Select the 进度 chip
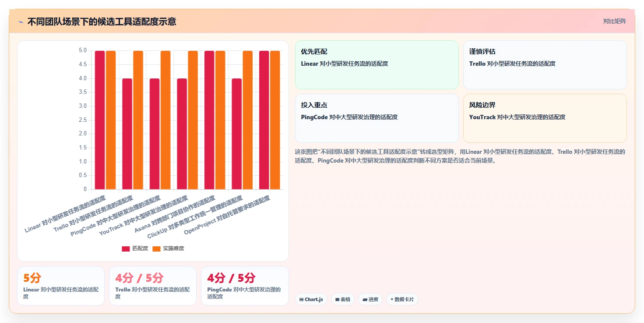This screenshot has width=644, height=323. (x=370, y=299)
